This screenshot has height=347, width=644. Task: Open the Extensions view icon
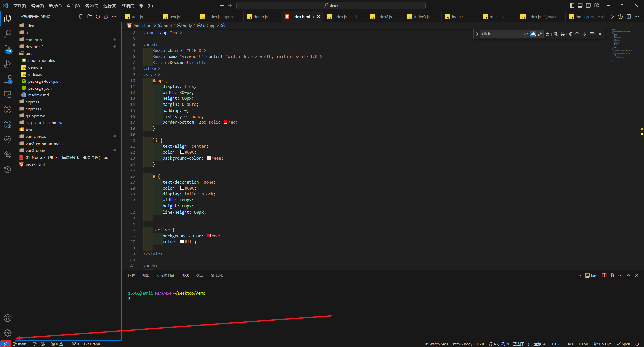(8, 79)
